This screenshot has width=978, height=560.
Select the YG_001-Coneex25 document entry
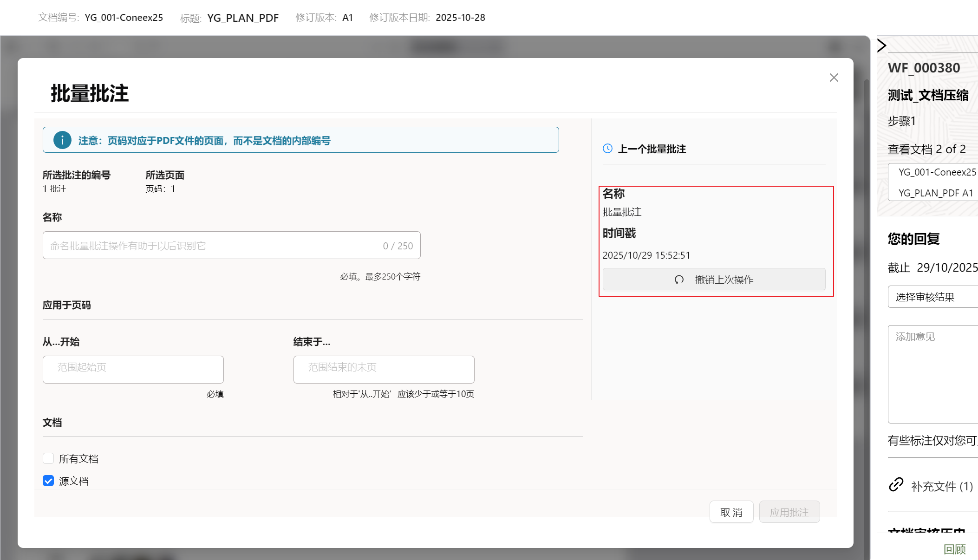937,172
